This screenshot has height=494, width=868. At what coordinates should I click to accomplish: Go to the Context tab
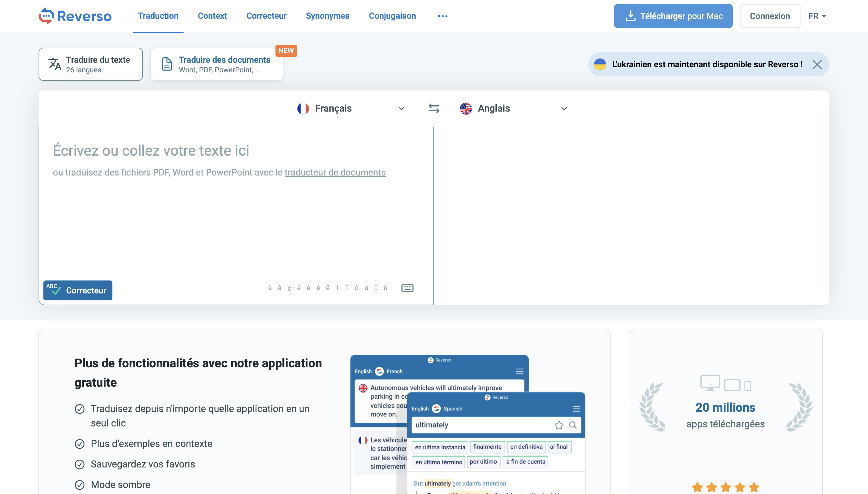[x=212, y=16]
